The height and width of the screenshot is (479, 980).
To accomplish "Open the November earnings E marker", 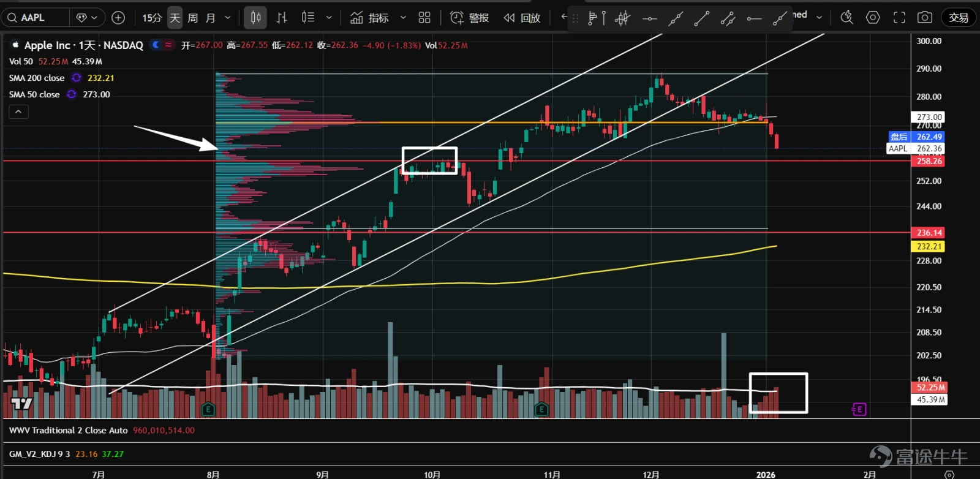I will point(541,409).
